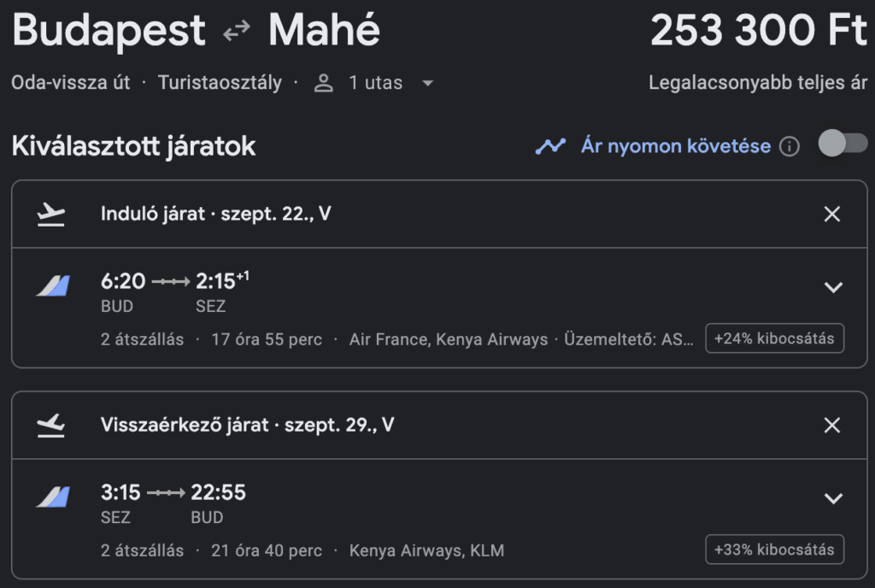Click the +33% kibocsátás emissions badge
875x588 pixels.
coord(774,550)
